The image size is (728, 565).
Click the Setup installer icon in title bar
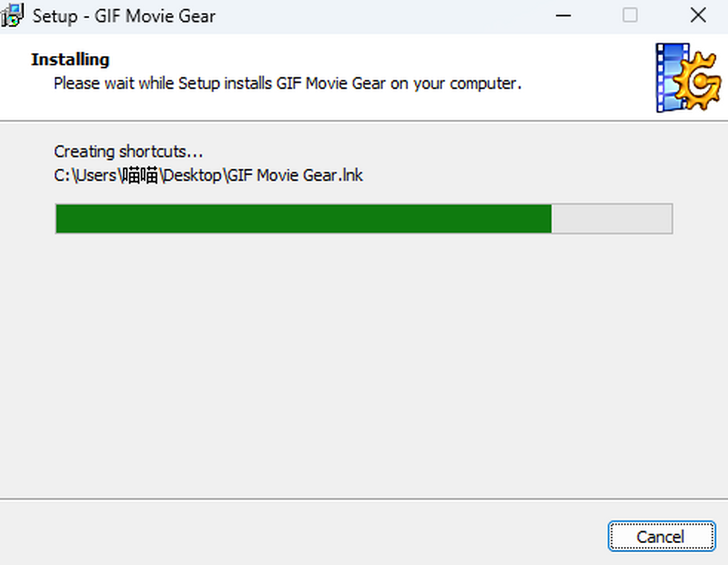coord(12,16)
